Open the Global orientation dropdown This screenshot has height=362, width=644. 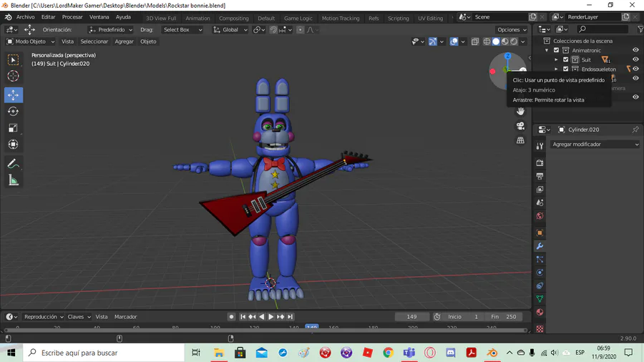(230, 29)
